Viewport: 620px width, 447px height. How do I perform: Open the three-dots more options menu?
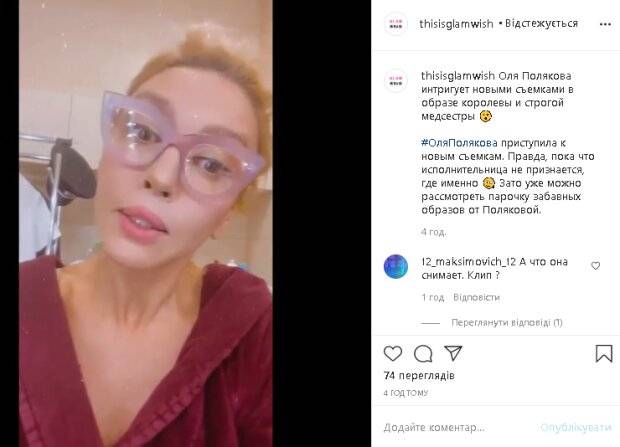click(605, 25)
